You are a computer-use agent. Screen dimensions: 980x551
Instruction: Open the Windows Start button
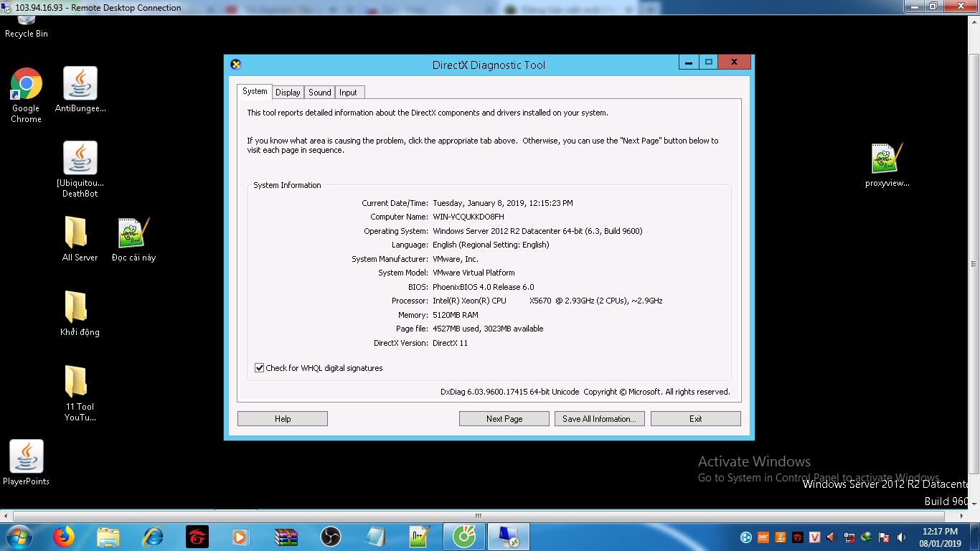(19, 537)
